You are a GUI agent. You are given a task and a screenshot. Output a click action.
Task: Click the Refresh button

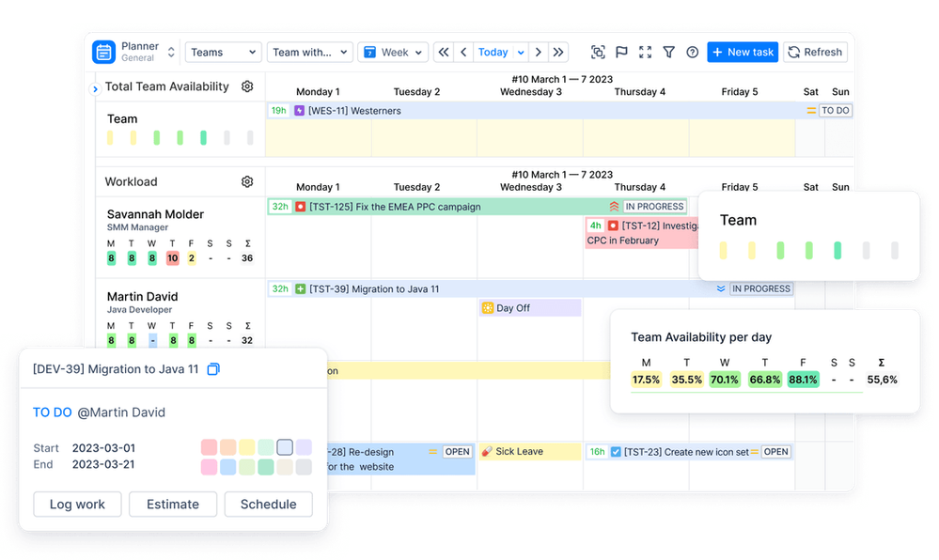click(815, 52)
